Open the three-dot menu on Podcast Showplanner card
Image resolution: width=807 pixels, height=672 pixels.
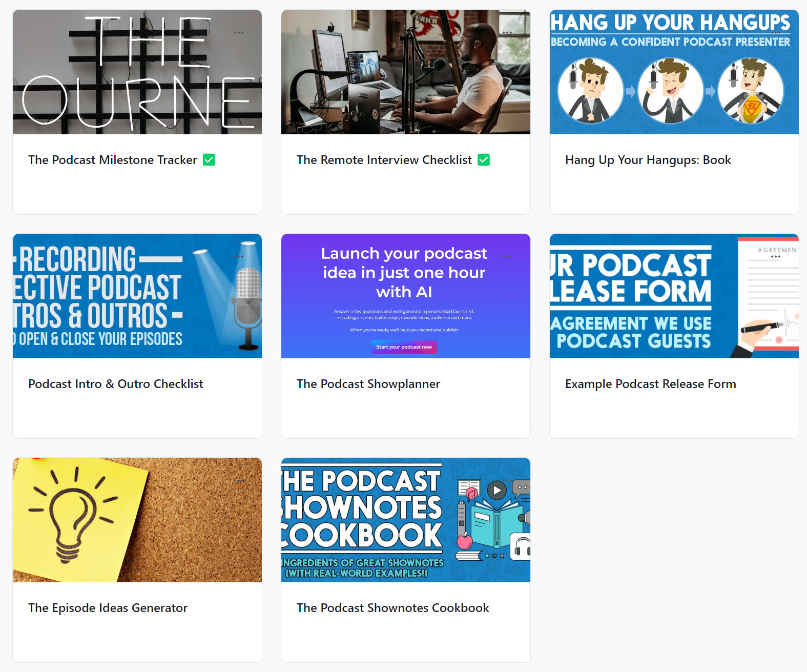click(x=507, y=256)
